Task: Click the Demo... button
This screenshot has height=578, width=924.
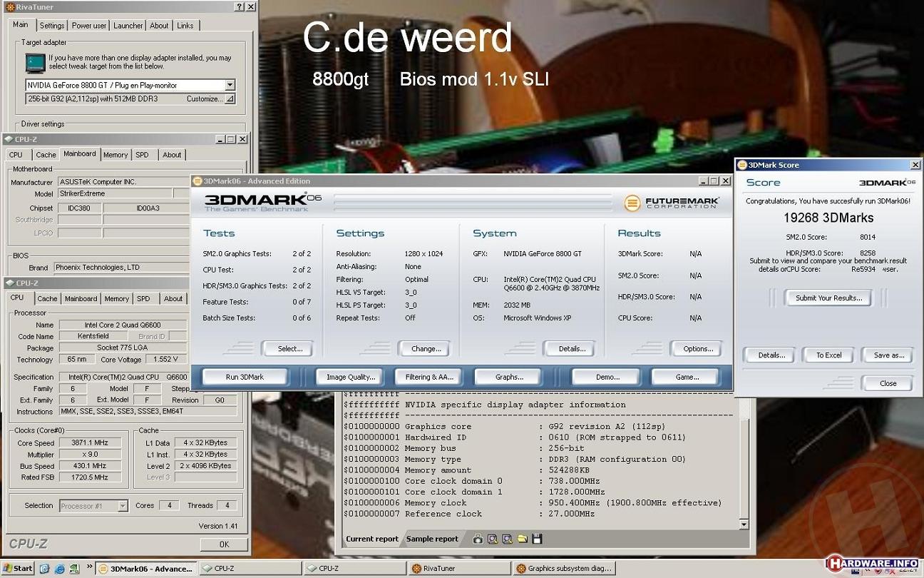Action: click(x=606, y=377)
